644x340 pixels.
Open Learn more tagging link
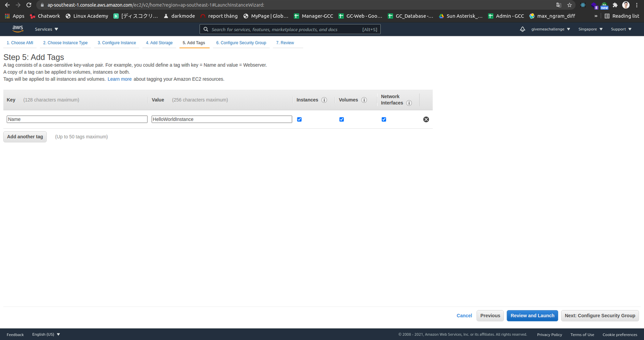click(119, 79)
